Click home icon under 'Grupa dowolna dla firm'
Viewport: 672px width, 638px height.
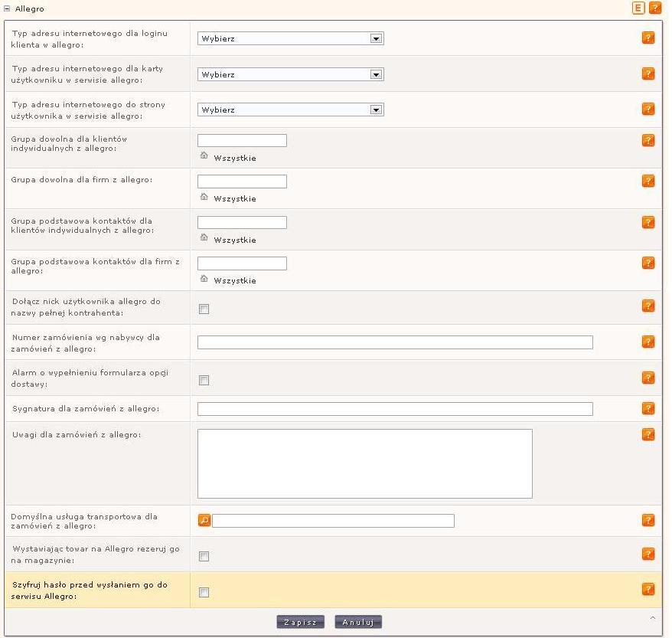pyautogui.click(x=204, y=196)
